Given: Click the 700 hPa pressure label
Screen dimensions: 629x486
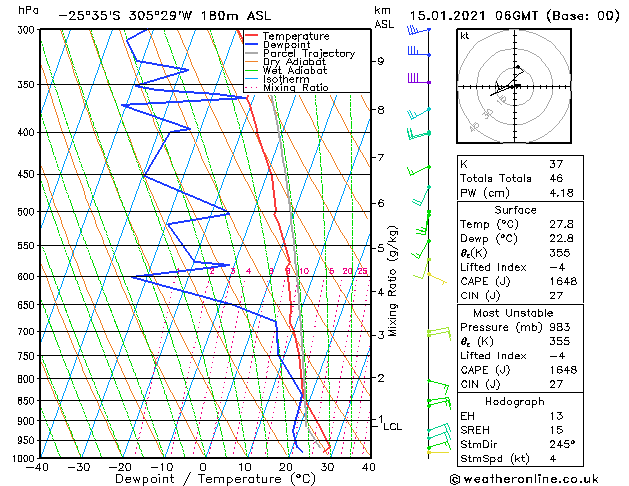Looking at the screenshot, I should click(26, 332).
